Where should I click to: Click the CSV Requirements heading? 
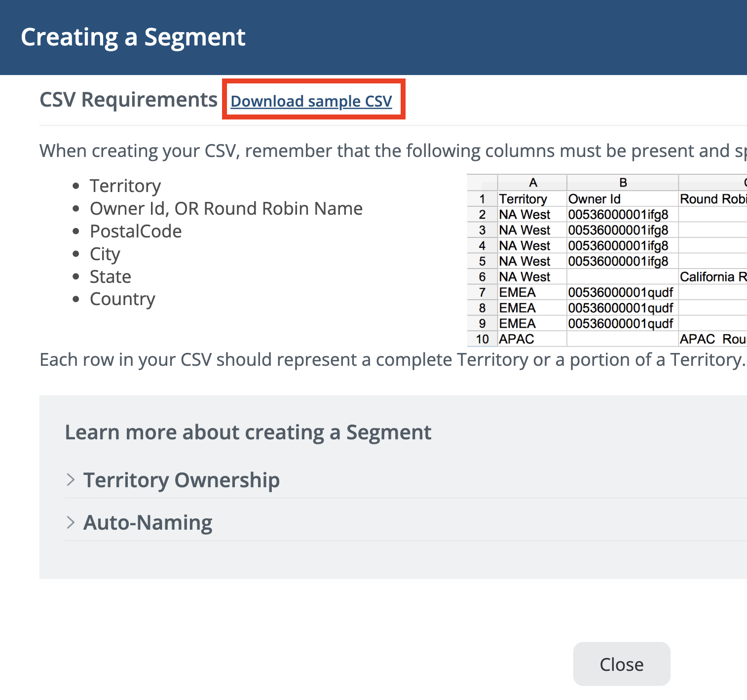point(128,100)
